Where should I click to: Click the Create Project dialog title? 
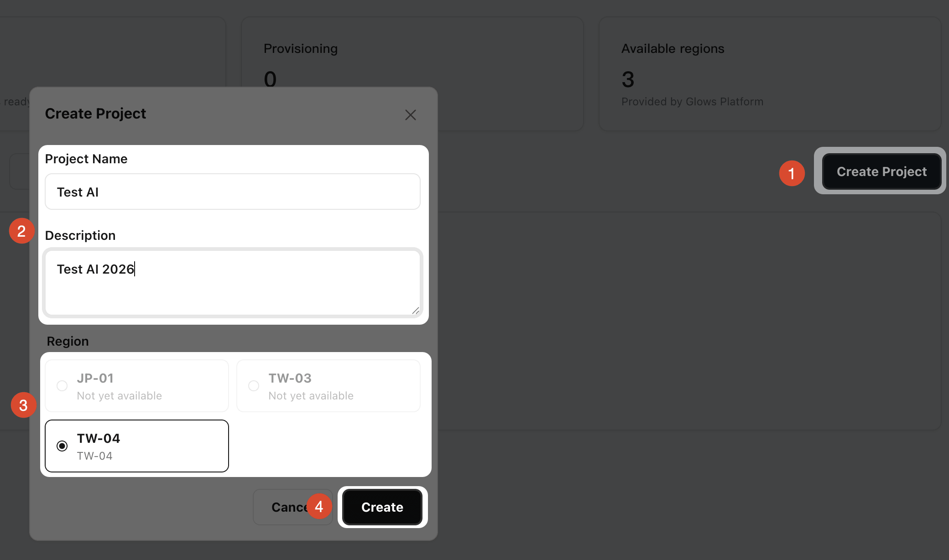[95, 114]
